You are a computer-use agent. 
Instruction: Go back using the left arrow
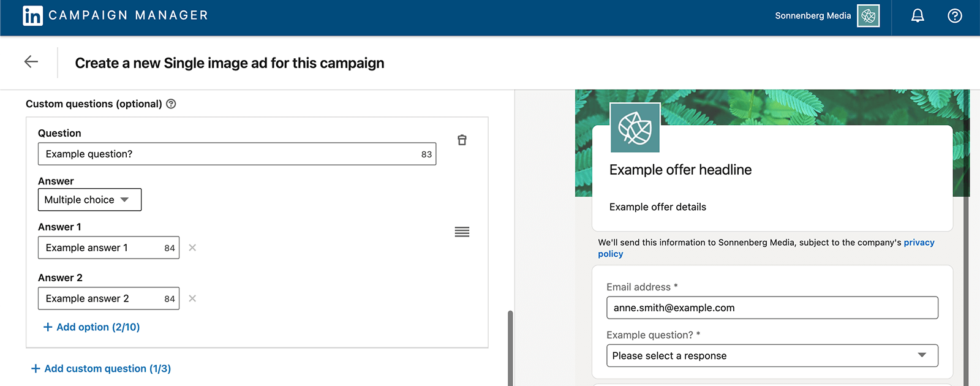(x=31, y=61)
